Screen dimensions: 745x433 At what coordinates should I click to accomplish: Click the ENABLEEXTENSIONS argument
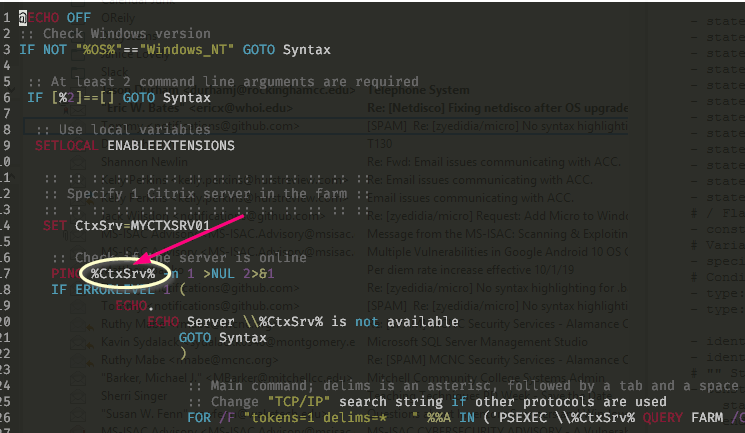171,145
